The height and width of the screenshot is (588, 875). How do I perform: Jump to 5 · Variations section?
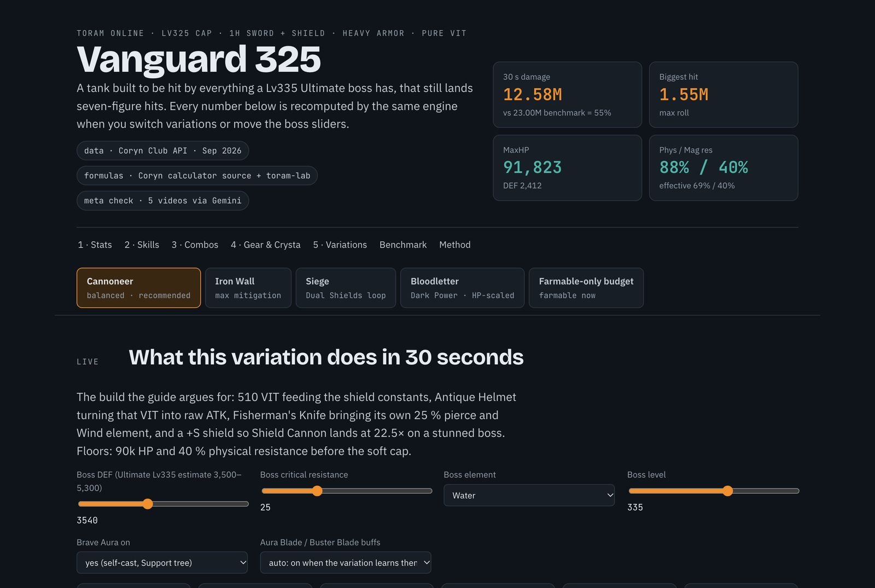pyautogui.click(x=340, y=244)
